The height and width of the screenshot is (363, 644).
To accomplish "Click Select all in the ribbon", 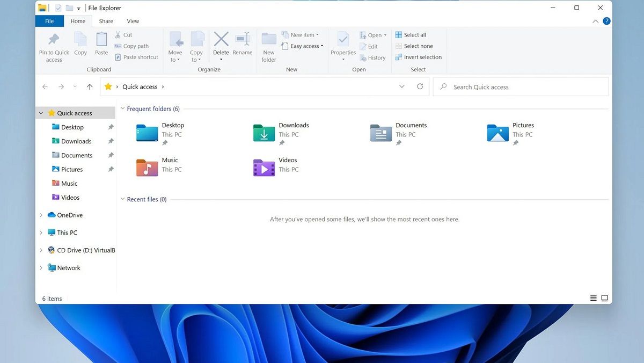I will pyautogui.click(x=411, y=35).
